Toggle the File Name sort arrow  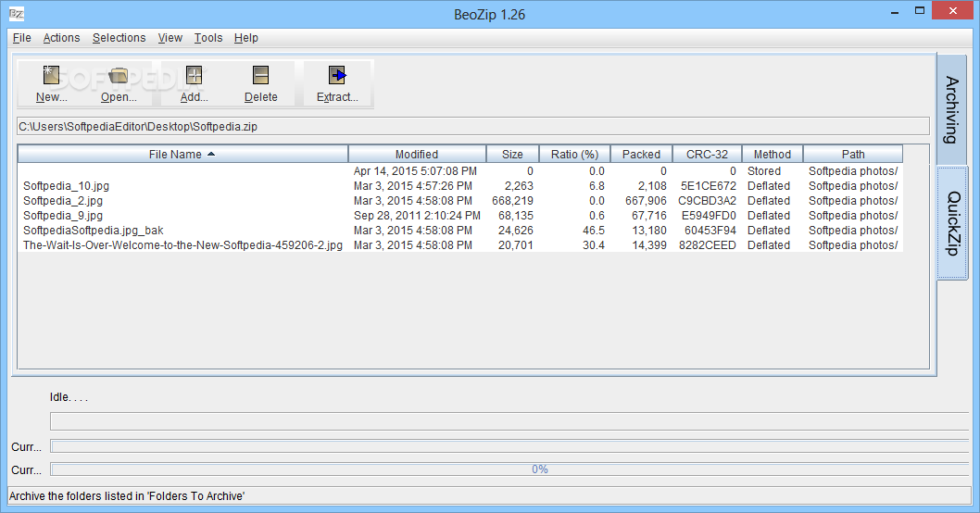(211, 154)
